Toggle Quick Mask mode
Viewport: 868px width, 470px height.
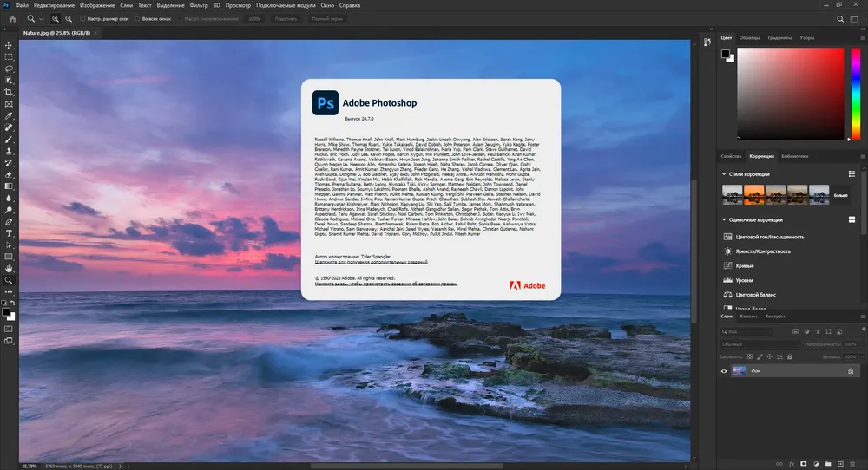(9, 329)
